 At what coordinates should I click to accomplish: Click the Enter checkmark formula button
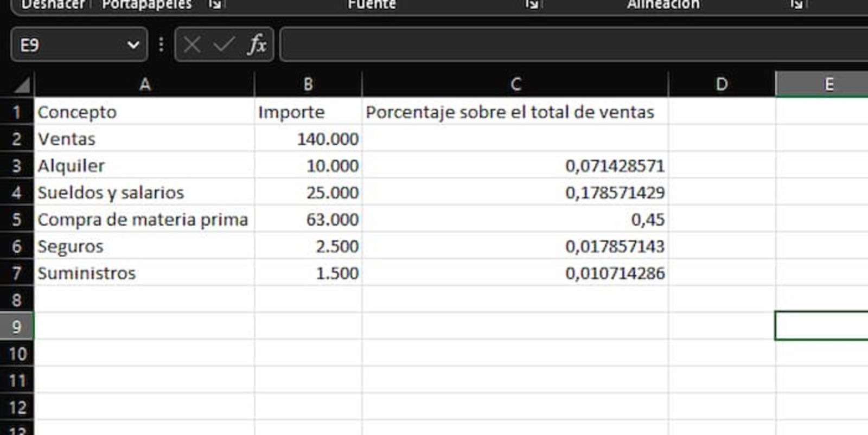tap(224, 44)
